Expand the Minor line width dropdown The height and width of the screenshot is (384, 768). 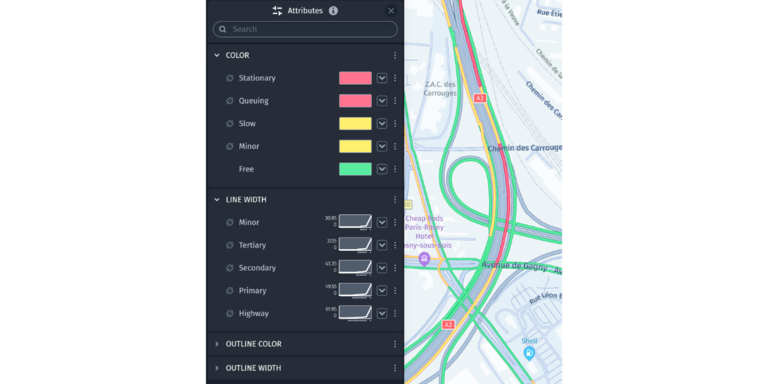(382, 222)
